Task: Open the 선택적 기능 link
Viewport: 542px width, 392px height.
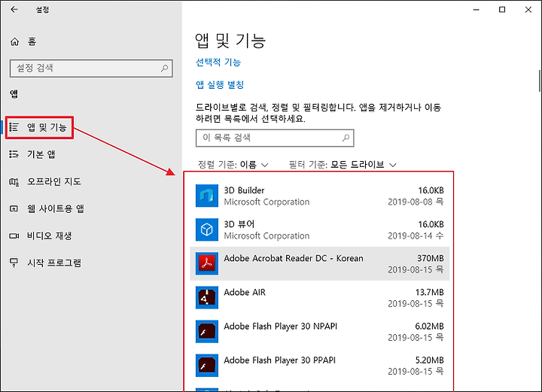Action: [x=218, y=62]
